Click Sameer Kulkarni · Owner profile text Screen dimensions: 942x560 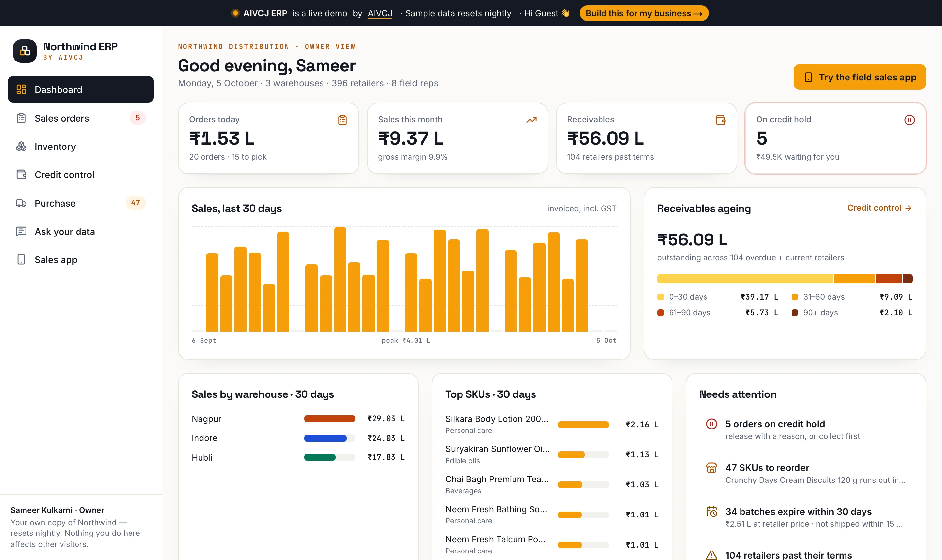point(57,510)
